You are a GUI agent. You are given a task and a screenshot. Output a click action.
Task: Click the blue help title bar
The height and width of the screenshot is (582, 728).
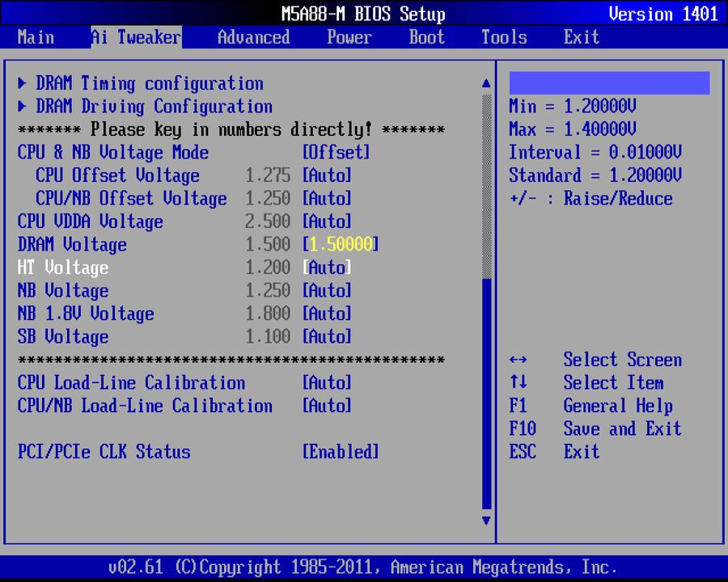pos(609,83)
